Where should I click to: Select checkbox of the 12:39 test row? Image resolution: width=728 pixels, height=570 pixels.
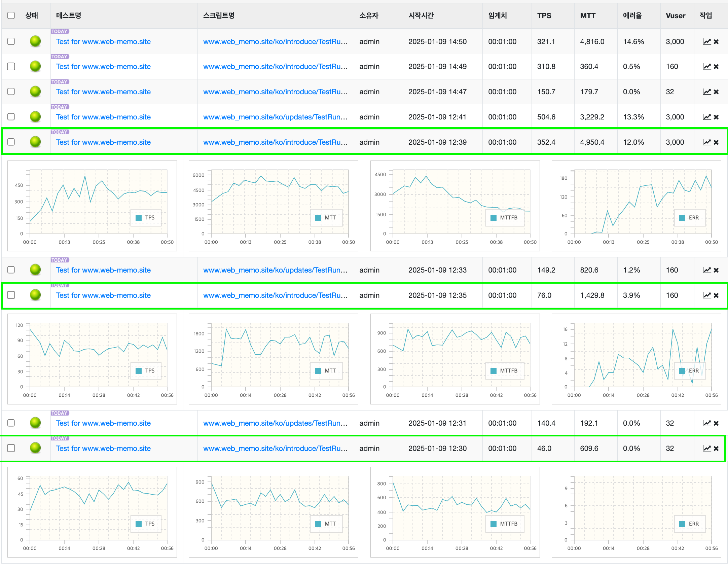point(11,142)
